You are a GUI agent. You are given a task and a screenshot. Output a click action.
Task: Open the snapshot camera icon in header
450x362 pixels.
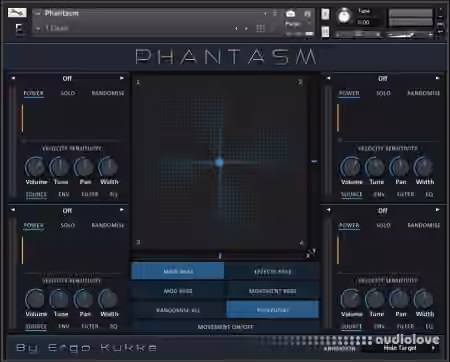coord(290,13)
